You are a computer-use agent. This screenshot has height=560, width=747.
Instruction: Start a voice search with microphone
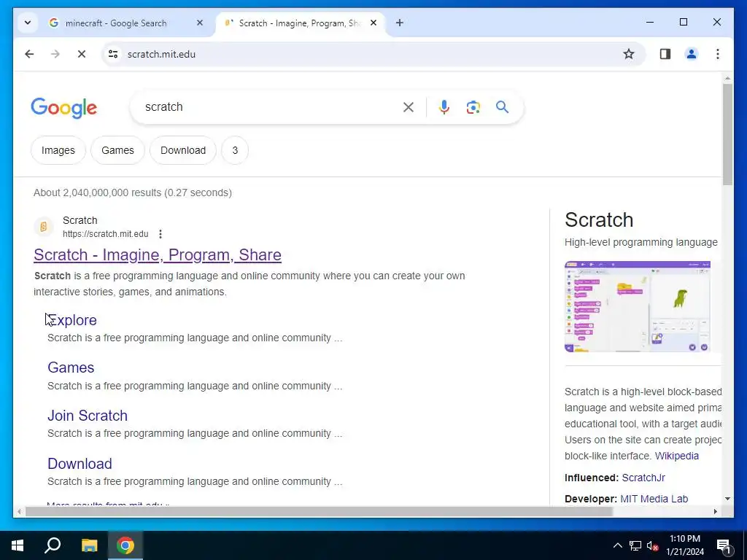tap(444, 107)
